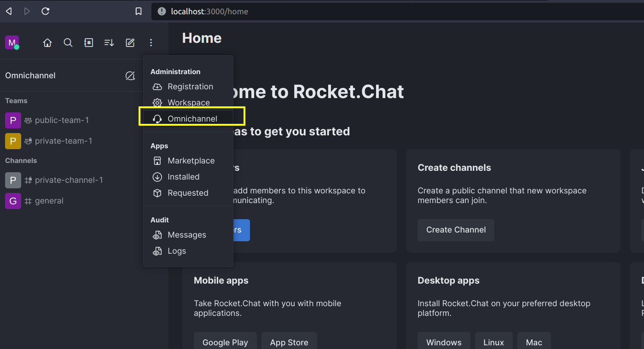Select Messages under Audit

click(187, 235)
